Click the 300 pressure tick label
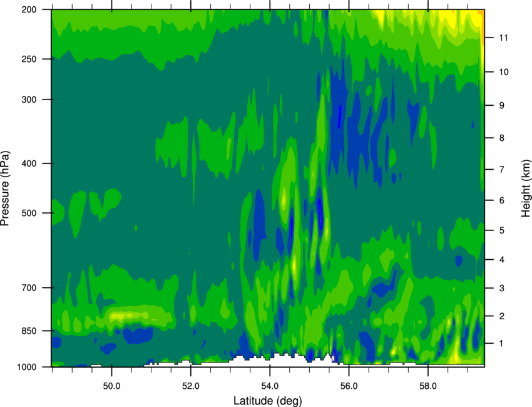 tap(29, 100)
